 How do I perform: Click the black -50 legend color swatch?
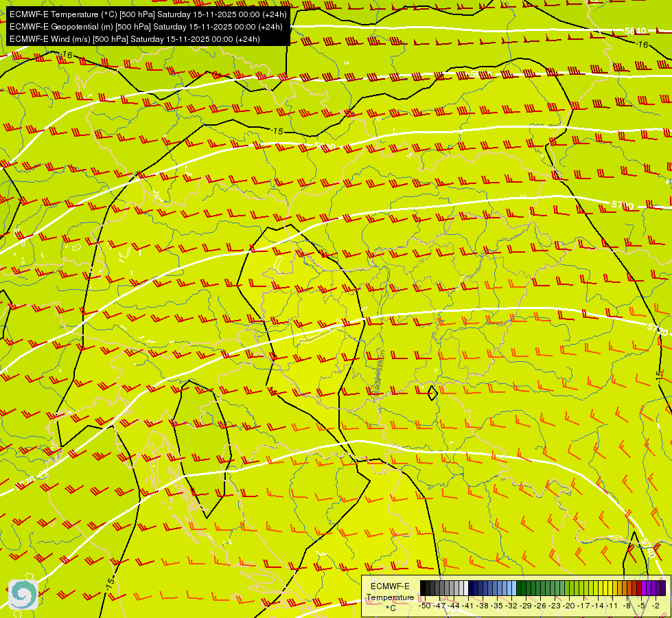(423, 588)
